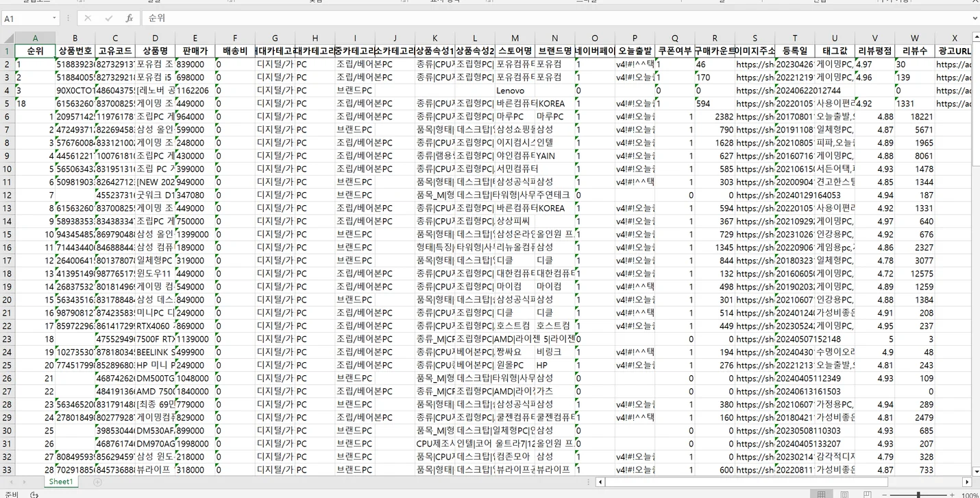Click the 순위 header cell
This screenshot has width=980, height=498.
point(35,51)
